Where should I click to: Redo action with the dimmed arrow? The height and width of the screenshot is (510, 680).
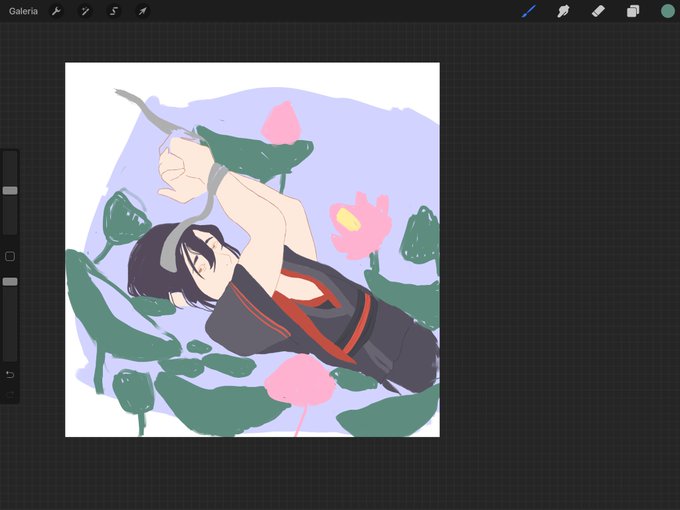pyautogui.click(x=10, y=395)
